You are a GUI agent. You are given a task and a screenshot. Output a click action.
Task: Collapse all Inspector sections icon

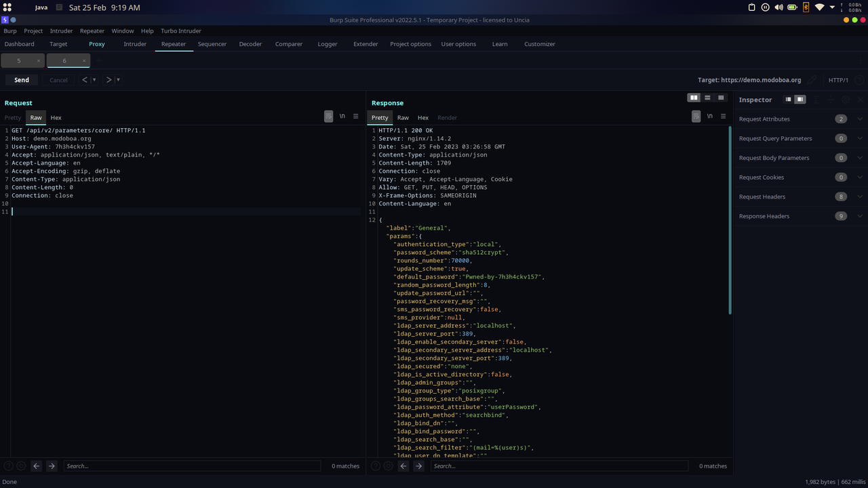(831, 100)
